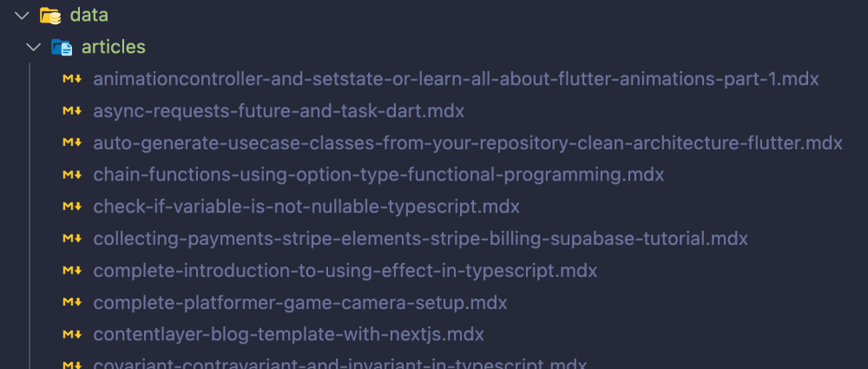This screenshot has height=369, width=868.
Task: Select the articles folder label
Action: 114,47
